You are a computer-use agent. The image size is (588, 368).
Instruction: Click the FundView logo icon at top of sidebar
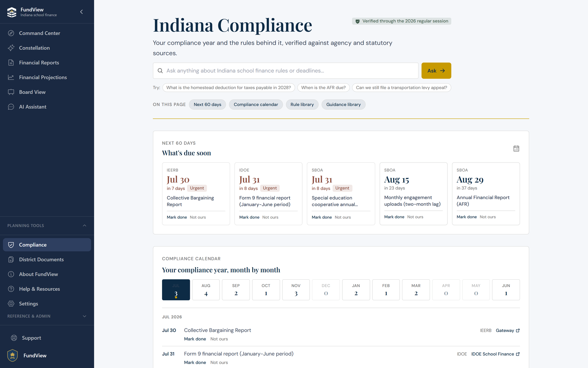(x=12, y=12)
